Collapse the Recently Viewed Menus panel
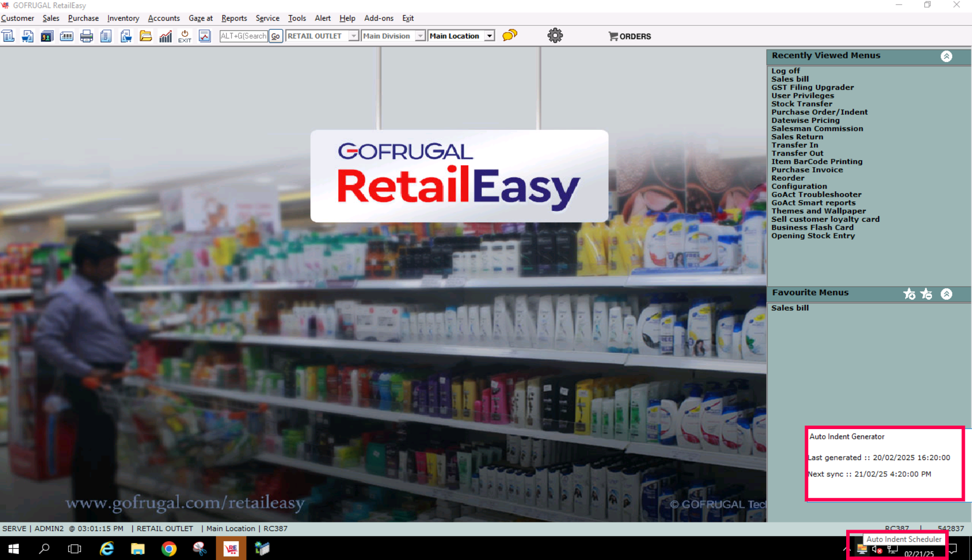Screen dimensions: 972x560 [x=946, y=56]
